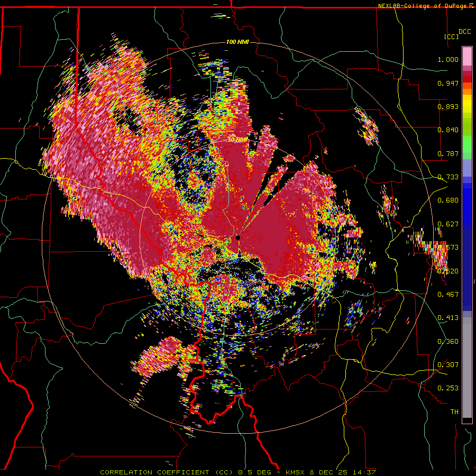
Task: Click the 0.627 scale value
Action: tap(448, 224)
